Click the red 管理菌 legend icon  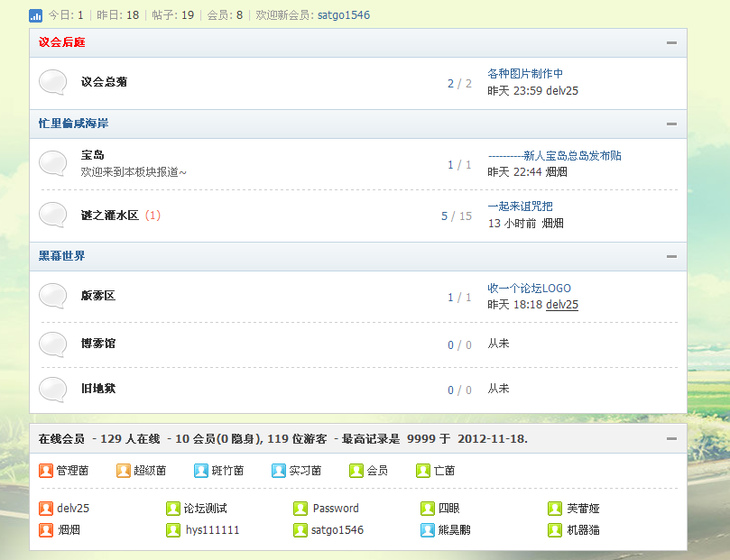[x=46, y=471]
